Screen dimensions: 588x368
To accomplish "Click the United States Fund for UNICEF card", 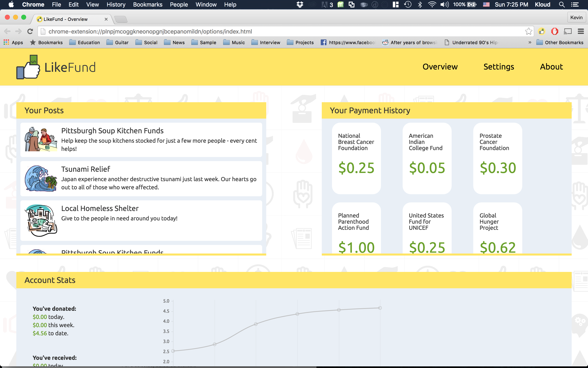I will 427,228.
